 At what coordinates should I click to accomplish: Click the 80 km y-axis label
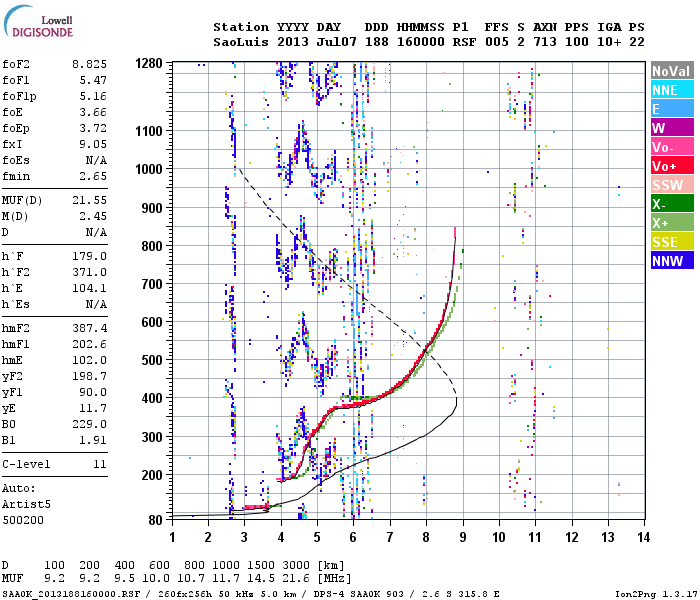point(156,520)
